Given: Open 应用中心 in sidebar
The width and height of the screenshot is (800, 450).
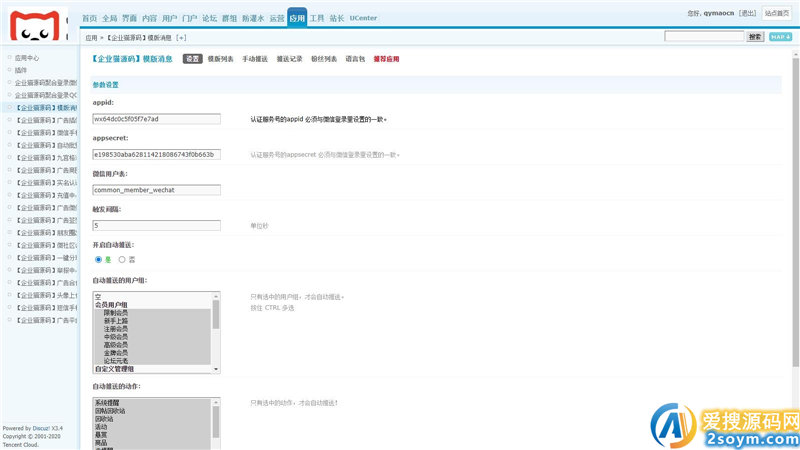Looking at the screenshot, I should tap(27, 58).
